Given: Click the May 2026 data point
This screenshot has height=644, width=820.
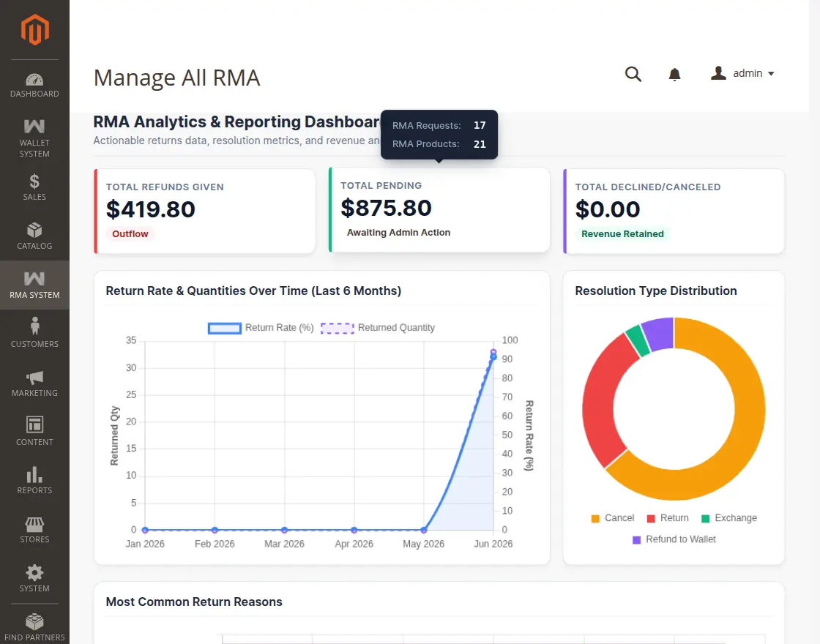Looking at the screenshot, I should (424, 530).
